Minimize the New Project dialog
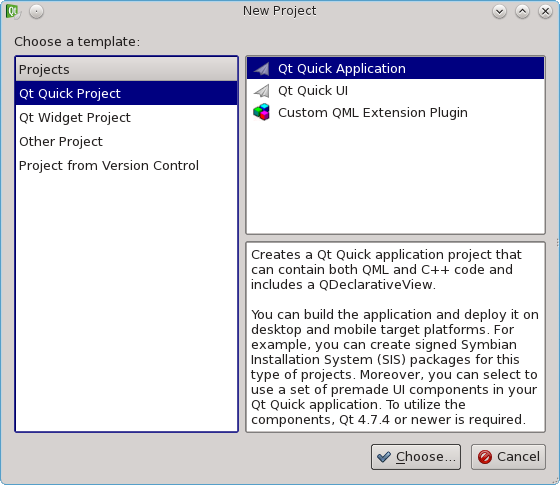The width and height of the screenshot is (560, 485). tap(499, 11)
